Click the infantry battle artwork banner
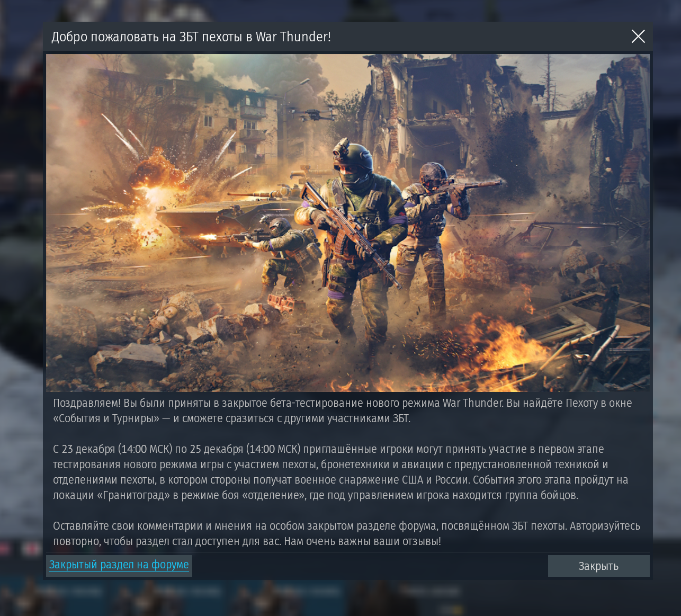This screenshot has height=616, width=681. [347, 222]
